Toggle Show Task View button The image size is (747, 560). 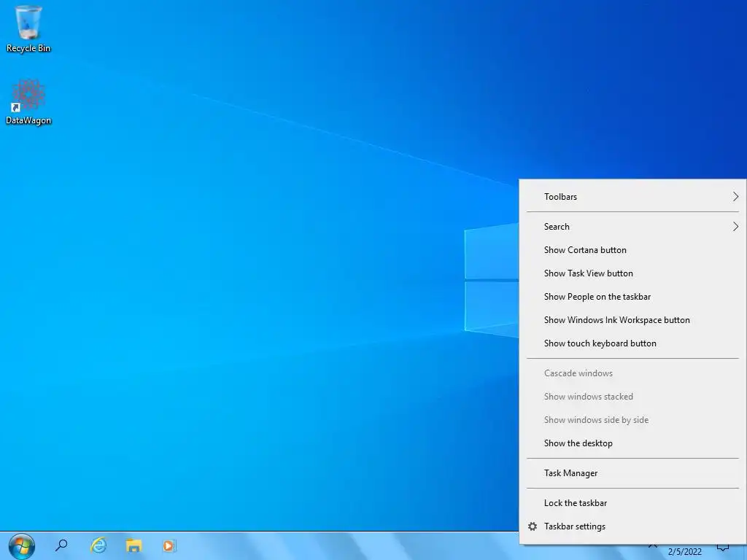632,273
